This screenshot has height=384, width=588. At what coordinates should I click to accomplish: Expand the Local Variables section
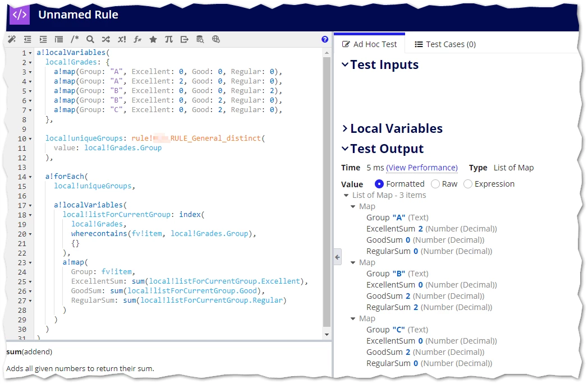[x=345, y=128]
